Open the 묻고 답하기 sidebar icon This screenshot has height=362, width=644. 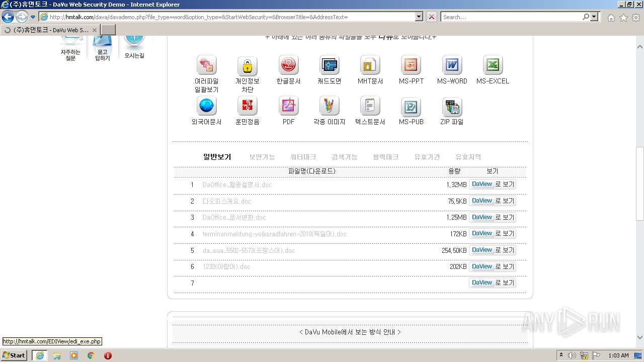(103, 48)
